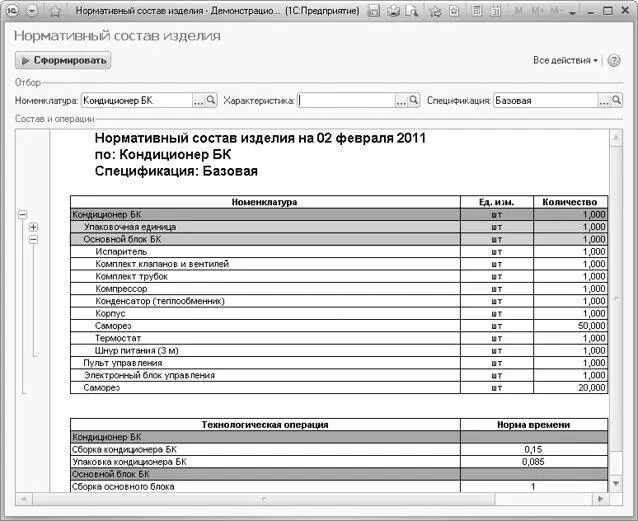Open print preview with the magnifier-page icon
This screenshot has height=521, width=638.
click(412, 11)
